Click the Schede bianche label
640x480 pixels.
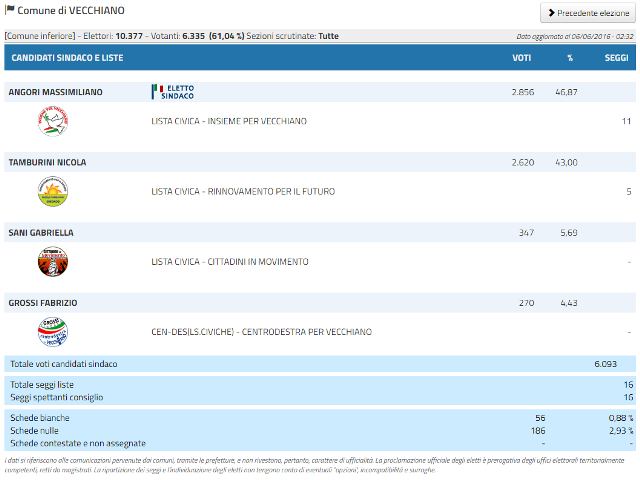click(x=40, y=418)
